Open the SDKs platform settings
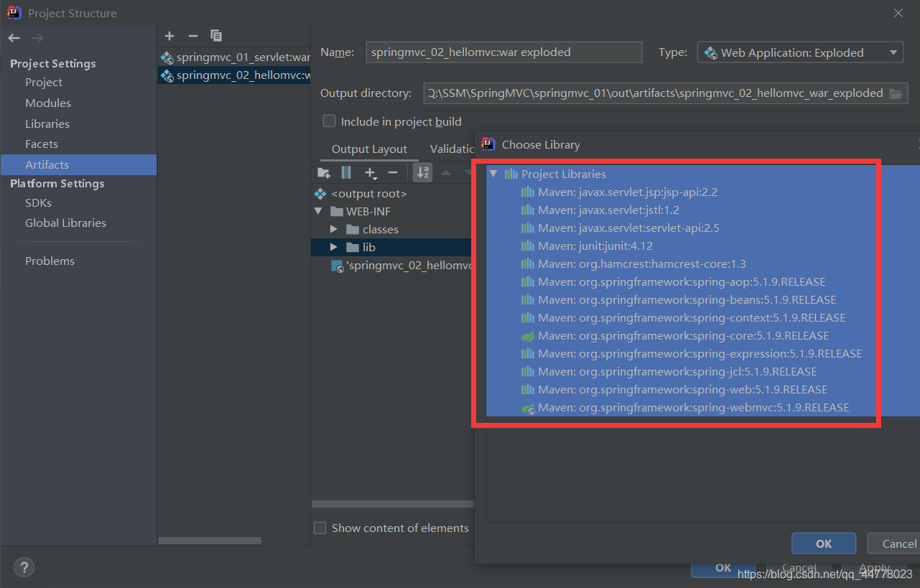Image resolution: width=920 pixels, height=588 pixels. pos(38,203)
